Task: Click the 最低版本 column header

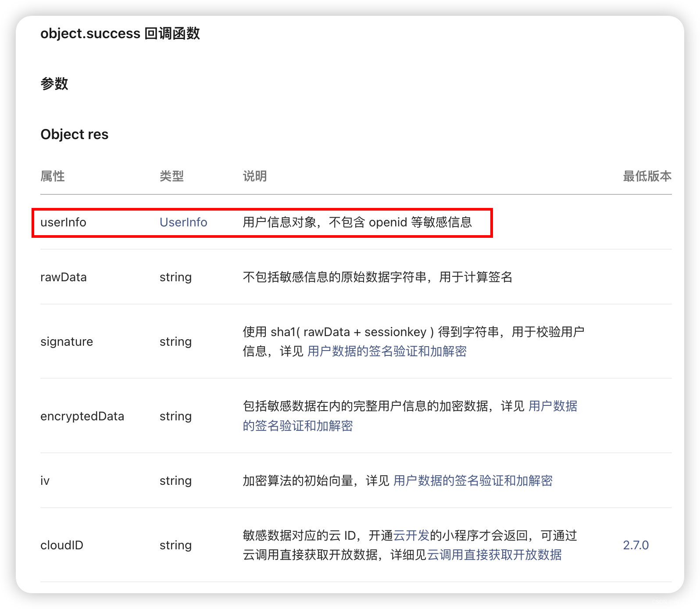Action: (x=647, y=176)
